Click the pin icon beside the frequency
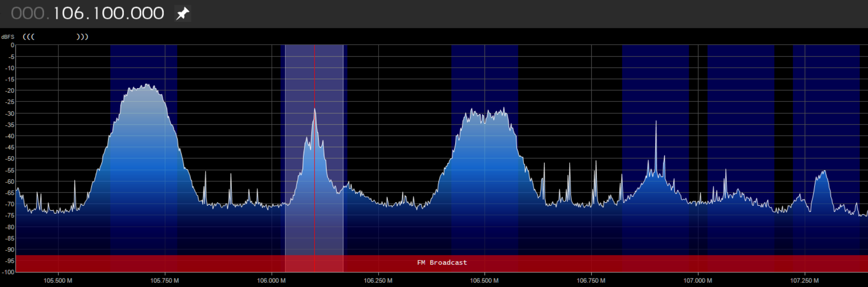The width and height of the screenshot is (868, 287). [183, 14]
